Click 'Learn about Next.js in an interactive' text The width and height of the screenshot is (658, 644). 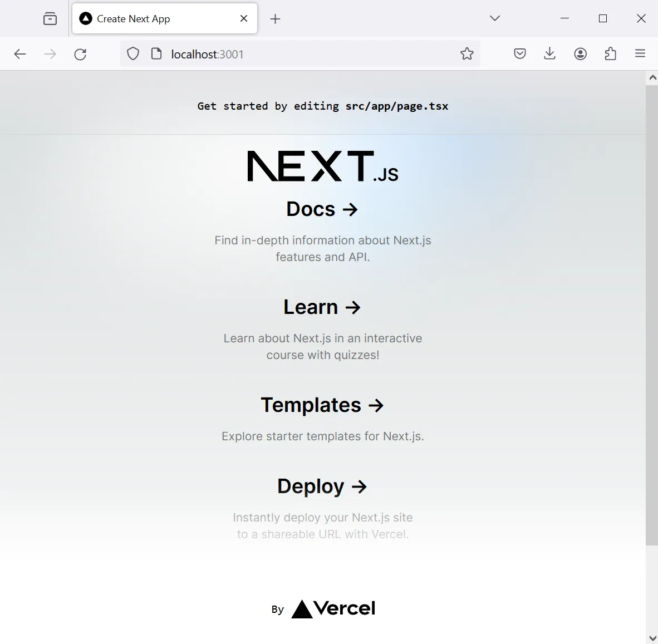tap(323, 338)
